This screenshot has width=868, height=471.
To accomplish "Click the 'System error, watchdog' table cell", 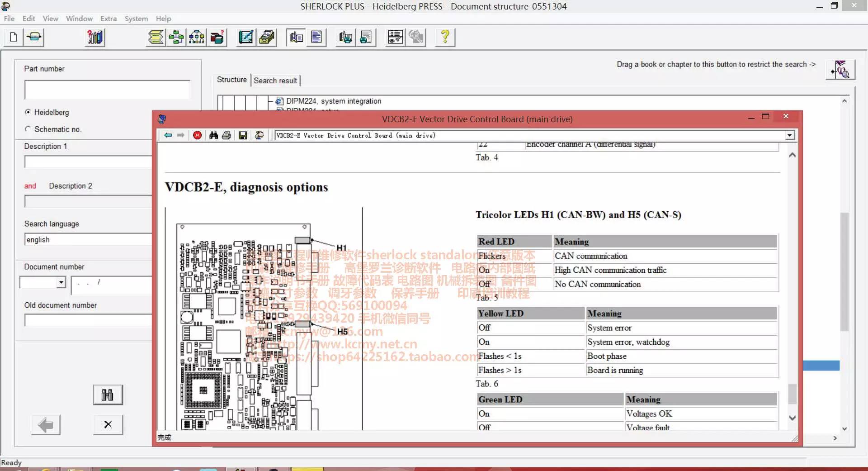I will 682,342.
